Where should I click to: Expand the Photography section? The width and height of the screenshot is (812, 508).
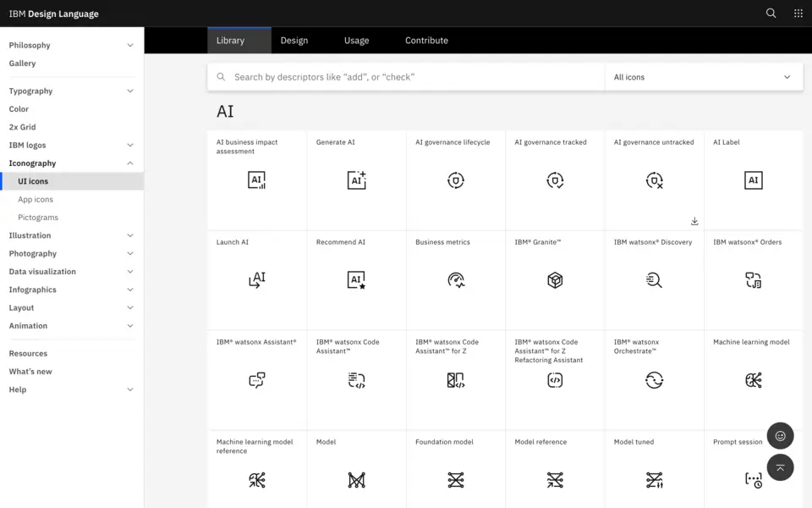(x=71, y=253)
